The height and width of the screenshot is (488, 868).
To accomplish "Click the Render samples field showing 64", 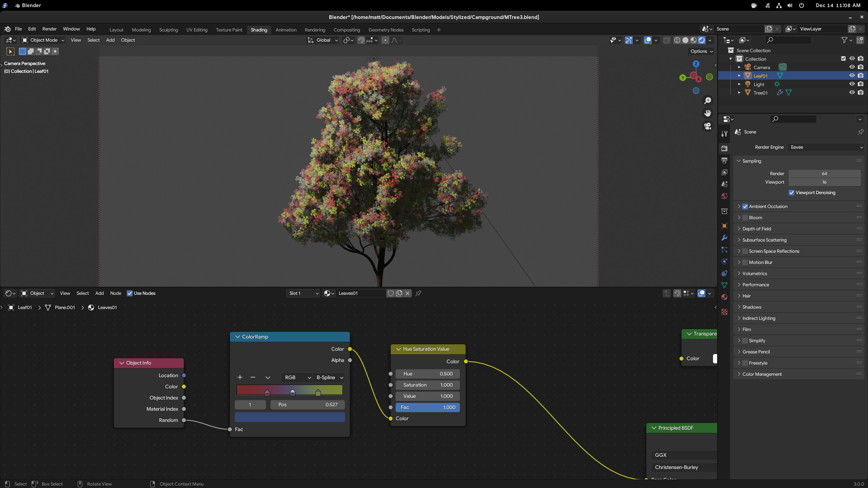I will [x=824, y=174].
